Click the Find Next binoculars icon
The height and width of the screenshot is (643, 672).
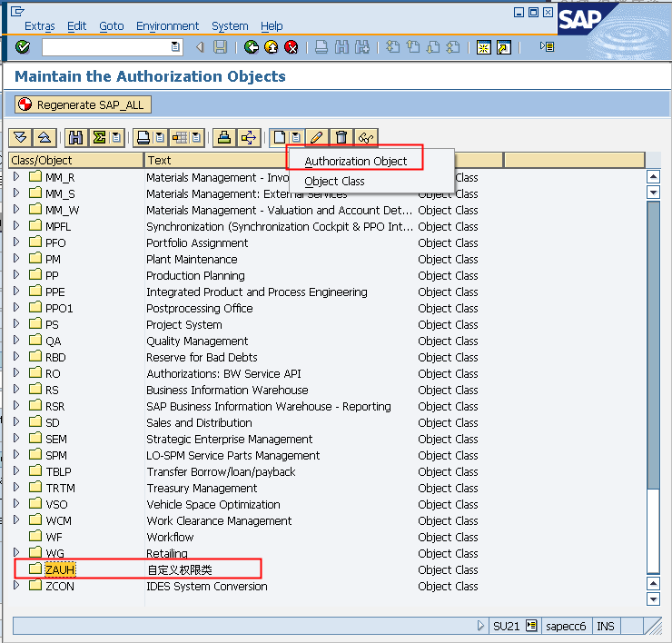click(362, 46)
